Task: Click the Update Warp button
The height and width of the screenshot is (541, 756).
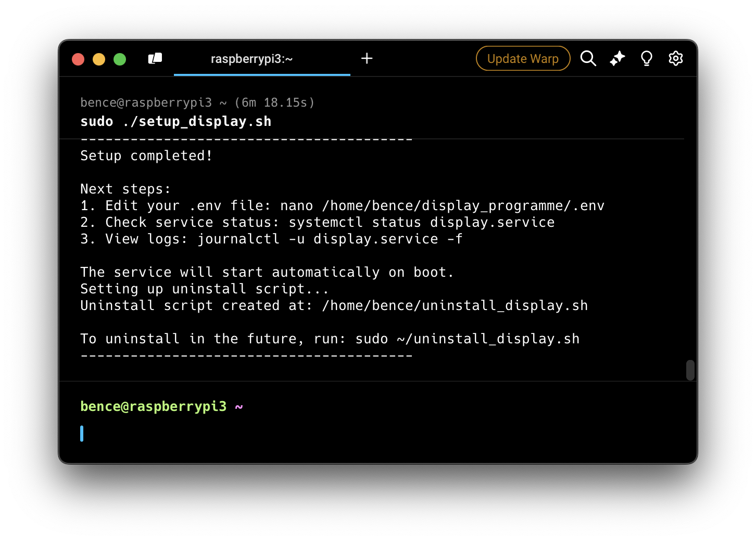Action: point(523,58)
